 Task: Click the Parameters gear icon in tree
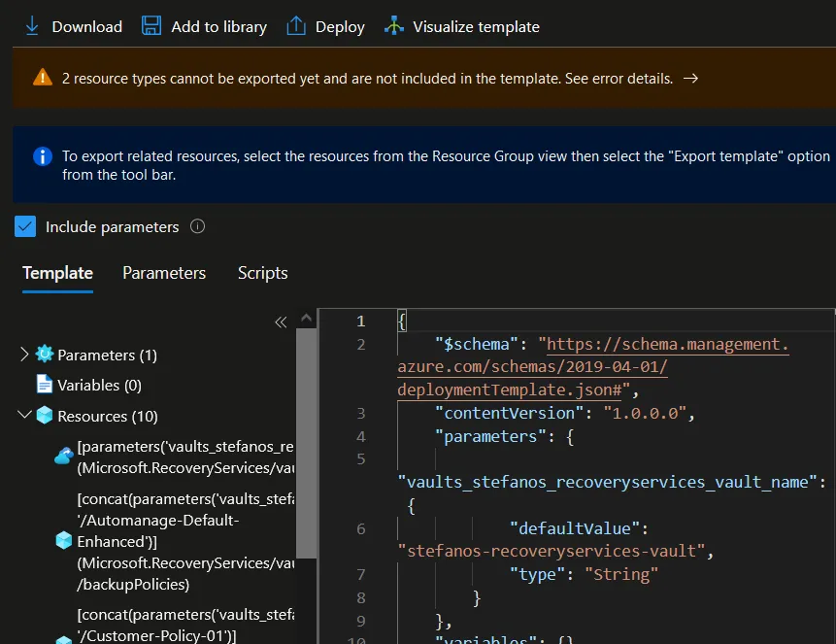[45, 354]
